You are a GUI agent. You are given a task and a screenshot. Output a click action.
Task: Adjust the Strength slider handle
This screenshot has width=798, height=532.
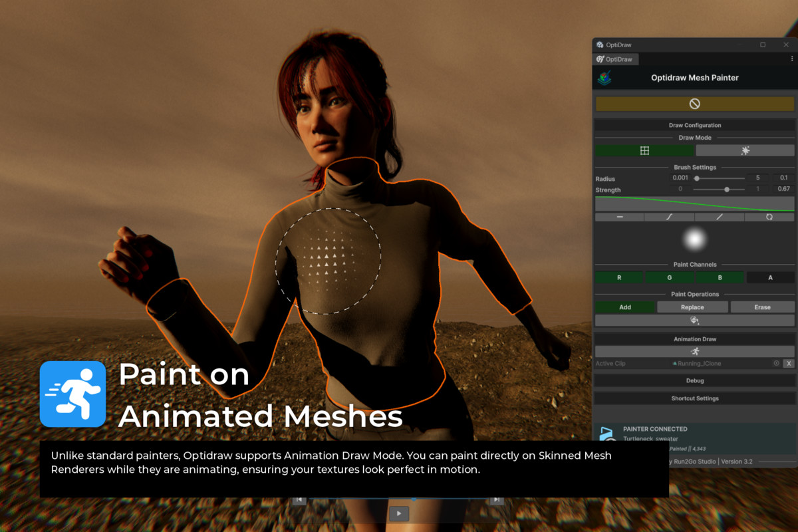click(727, 190)
